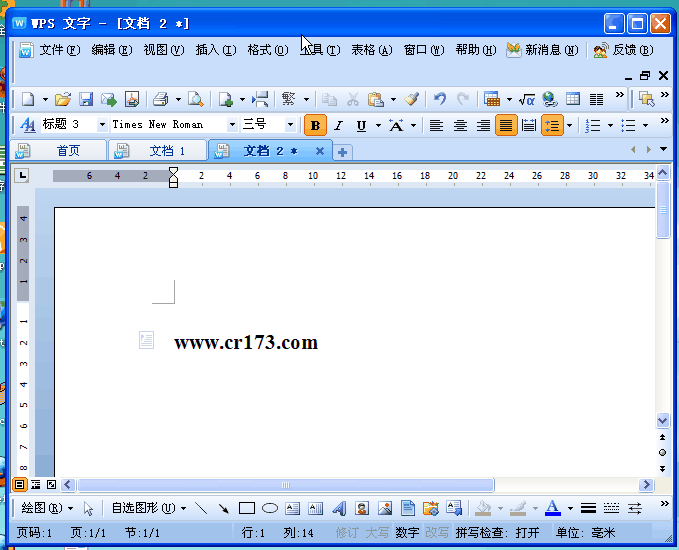Add a new document tab with plus

[342, 152]
